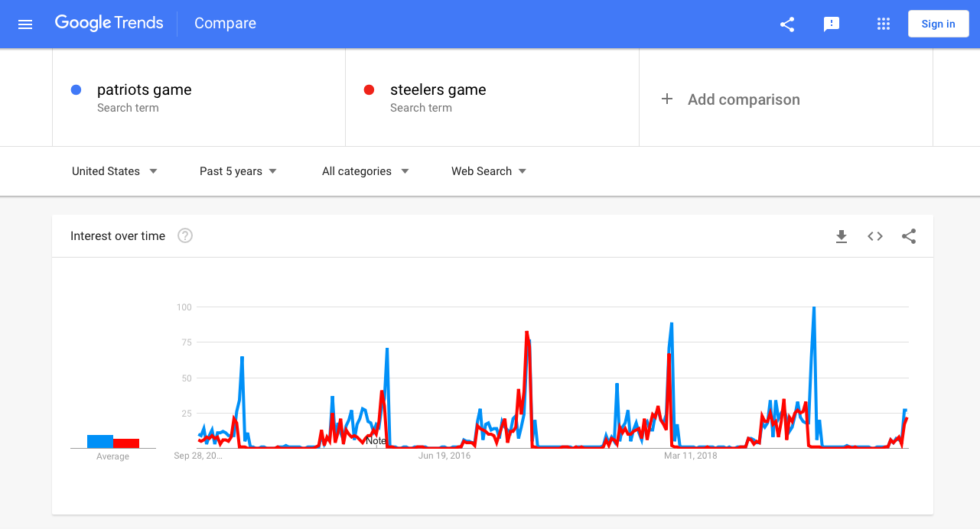
Task: Open the United States region dropdown
Action: pos(114,170)
